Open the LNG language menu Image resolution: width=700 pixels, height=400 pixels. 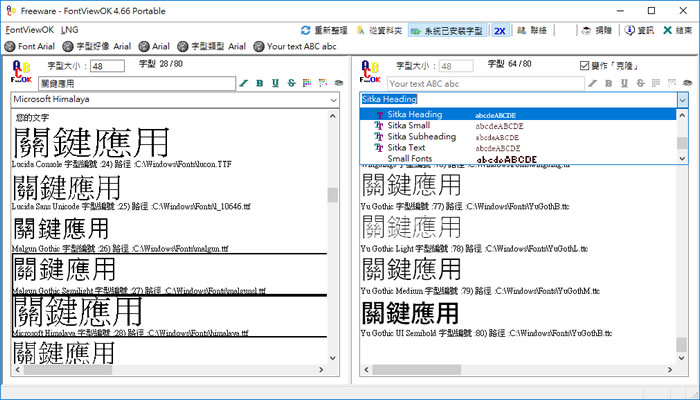69,30
